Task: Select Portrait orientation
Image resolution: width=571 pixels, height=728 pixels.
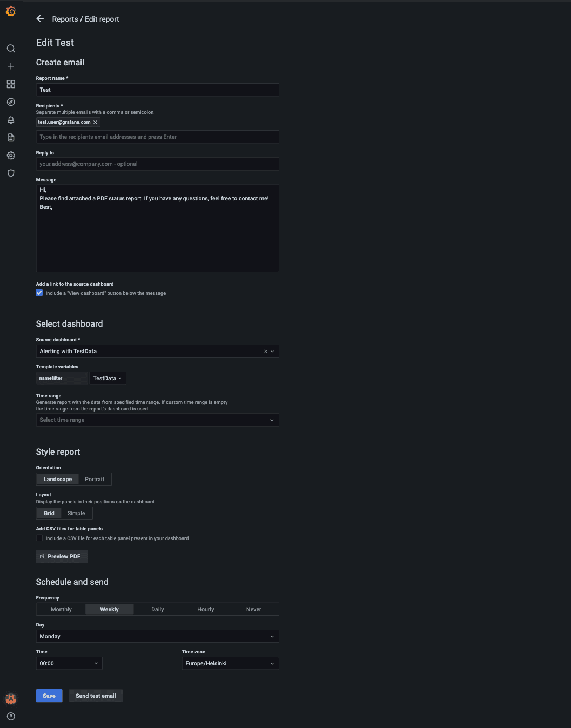Action: pyautogui.click(x=95, y=479)
